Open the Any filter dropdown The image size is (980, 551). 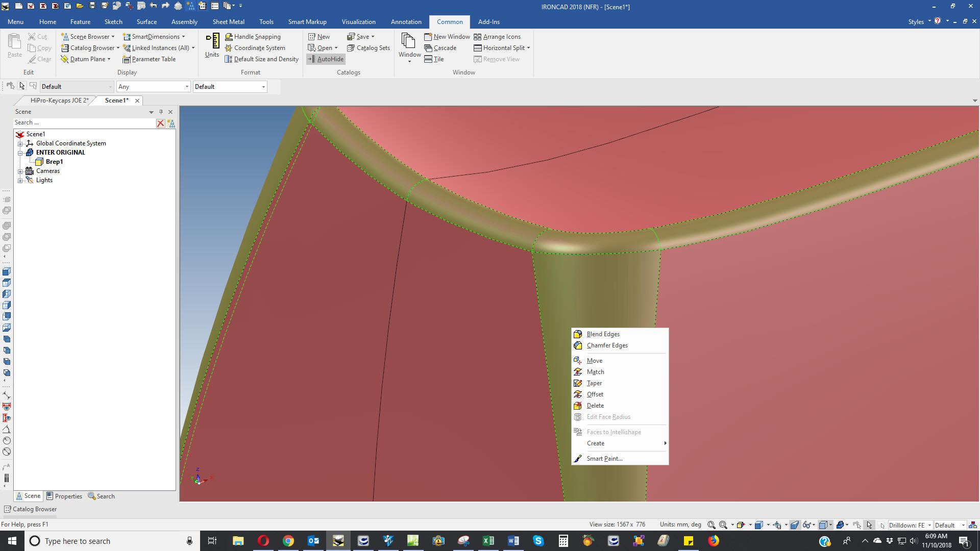coord(153,87)
